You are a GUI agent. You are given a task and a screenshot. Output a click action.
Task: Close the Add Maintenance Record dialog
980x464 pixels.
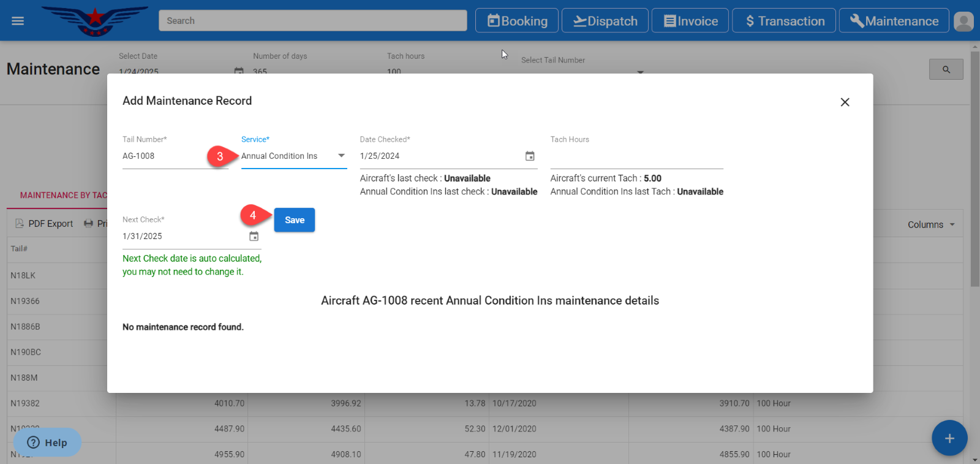(845, 102)
